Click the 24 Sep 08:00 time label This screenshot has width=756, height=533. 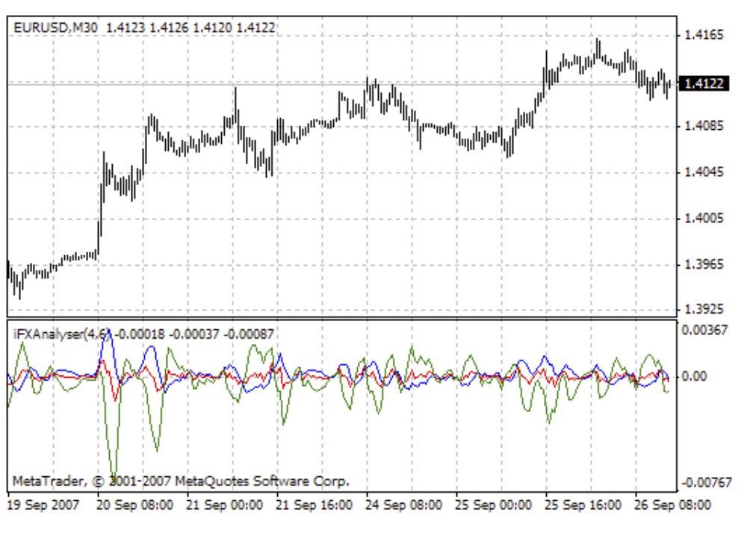pyautogui.click(x=403, y=505)
